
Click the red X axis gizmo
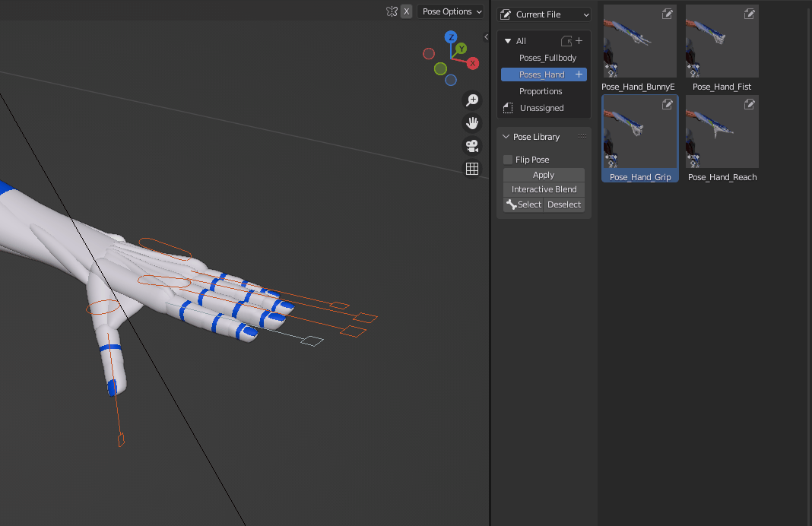472,64
